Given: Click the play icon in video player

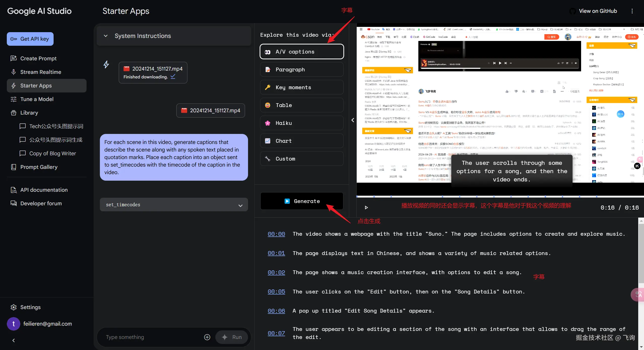Looking at the screenshot, I should coord(366,208).
